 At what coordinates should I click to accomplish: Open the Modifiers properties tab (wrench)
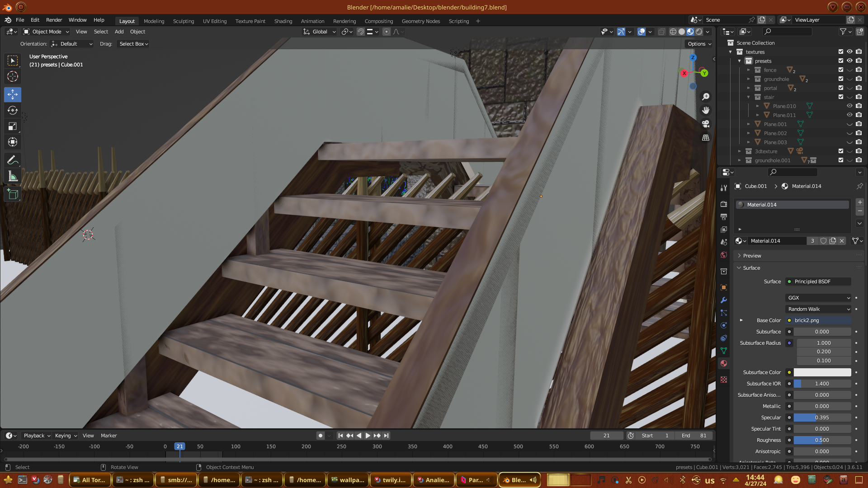[724, 300]
